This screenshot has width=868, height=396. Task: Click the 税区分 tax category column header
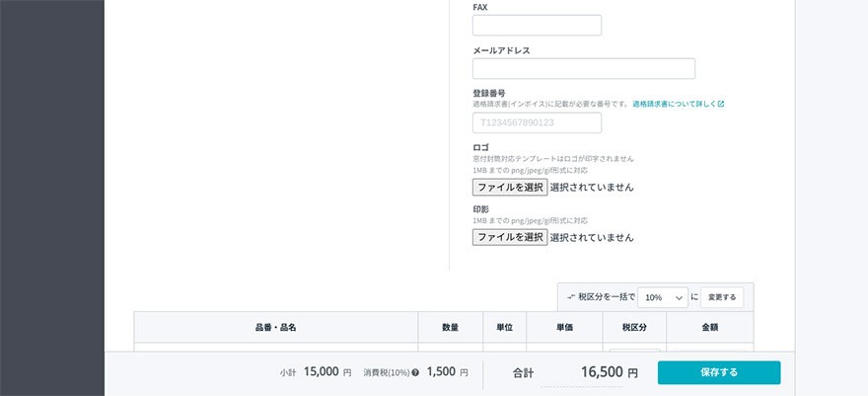coord(633,328)
